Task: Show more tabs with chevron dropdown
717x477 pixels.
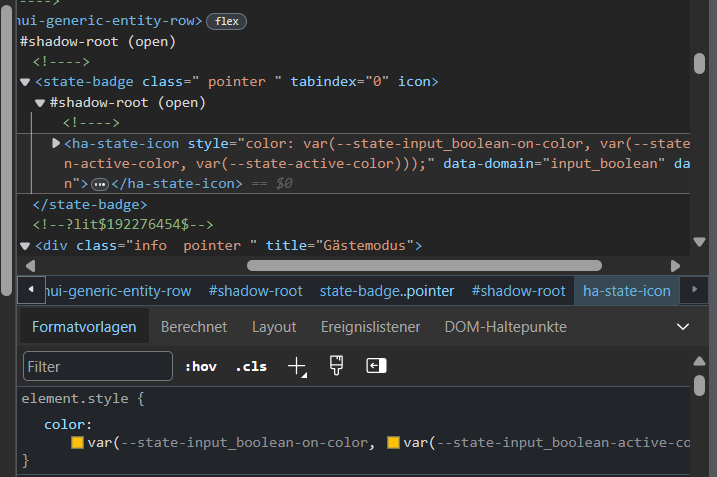Action: (684, 327)
